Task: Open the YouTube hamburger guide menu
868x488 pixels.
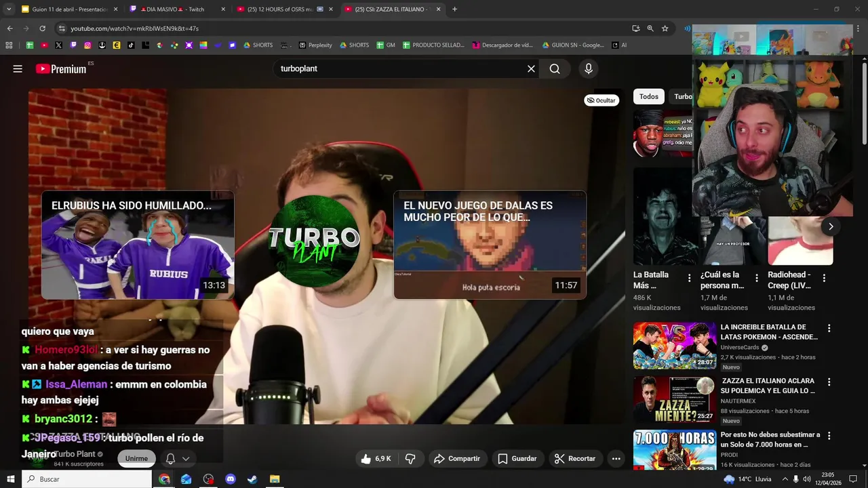Action: point(18,68)
